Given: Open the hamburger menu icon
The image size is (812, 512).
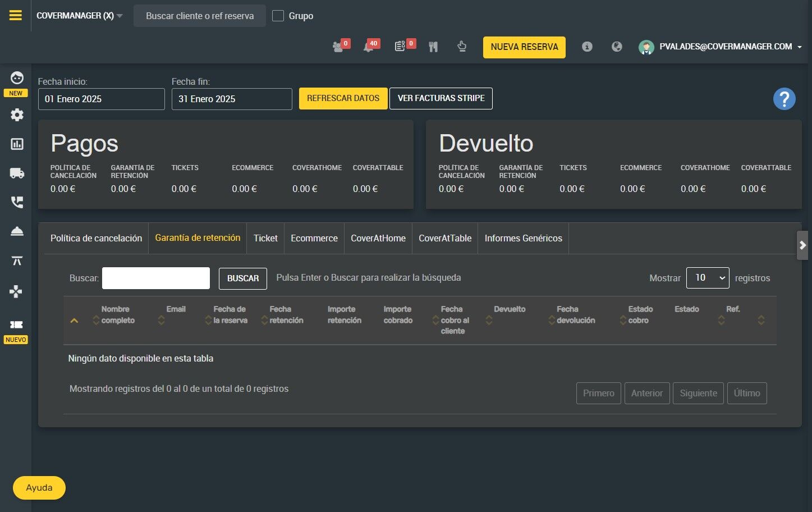Looking at the screenshot, I should click(16, 15).
